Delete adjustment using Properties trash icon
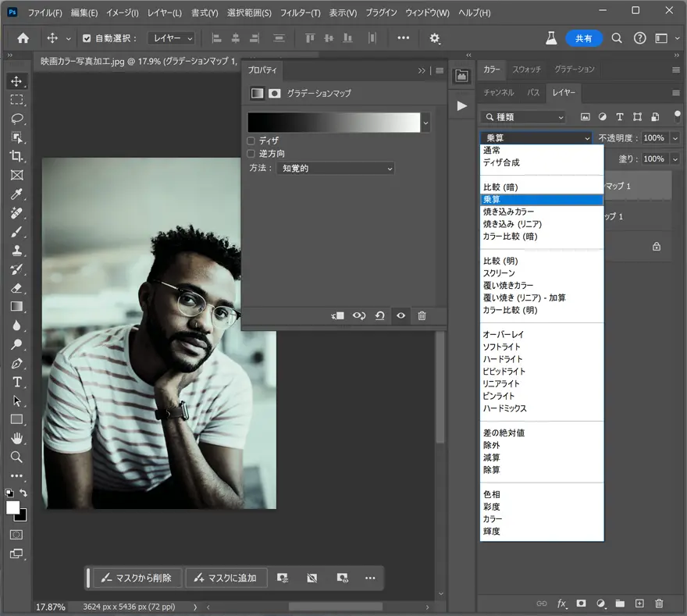Viewport: 687px width, 616px height. tap(422, 316)
